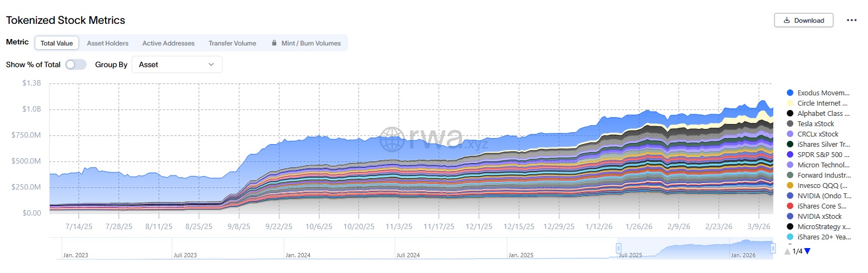Click the Download button

point(804,20)
